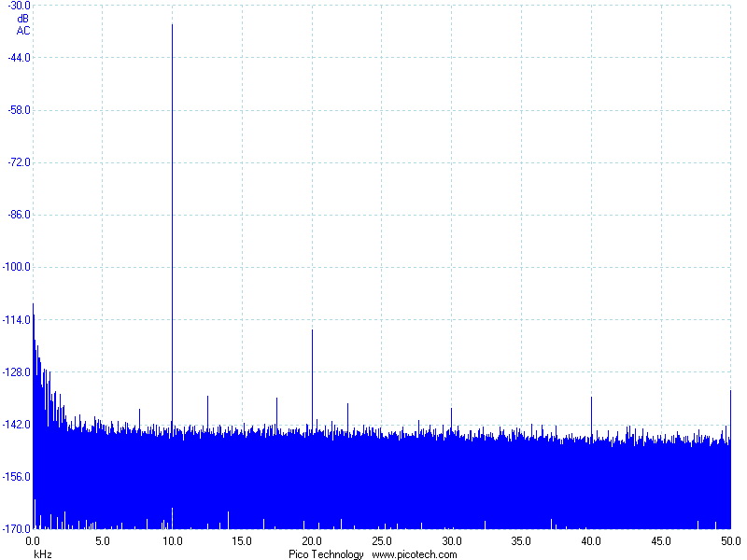Click the 25.0 frequency axis label
747x560 pixels.
coord(382,541)
